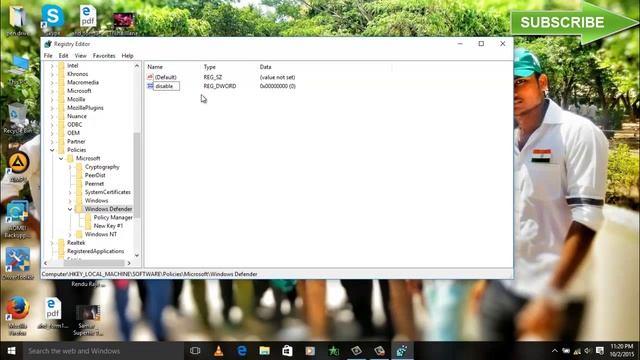Select the Nuance key
The width and height of the screenshot is (640, 360).
[x=77, y=116]
